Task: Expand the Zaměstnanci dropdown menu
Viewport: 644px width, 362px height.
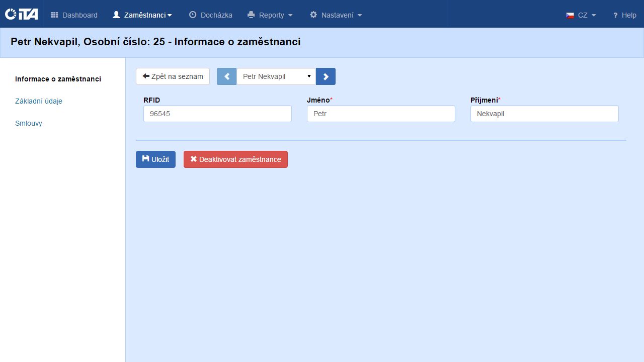Action: coord(142,15)
